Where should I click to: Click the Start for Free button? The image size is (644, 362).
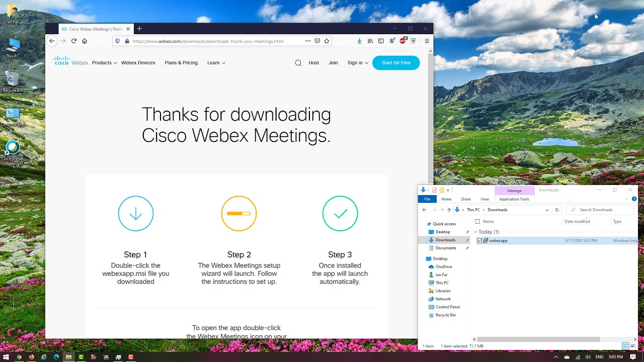(396, 63)
